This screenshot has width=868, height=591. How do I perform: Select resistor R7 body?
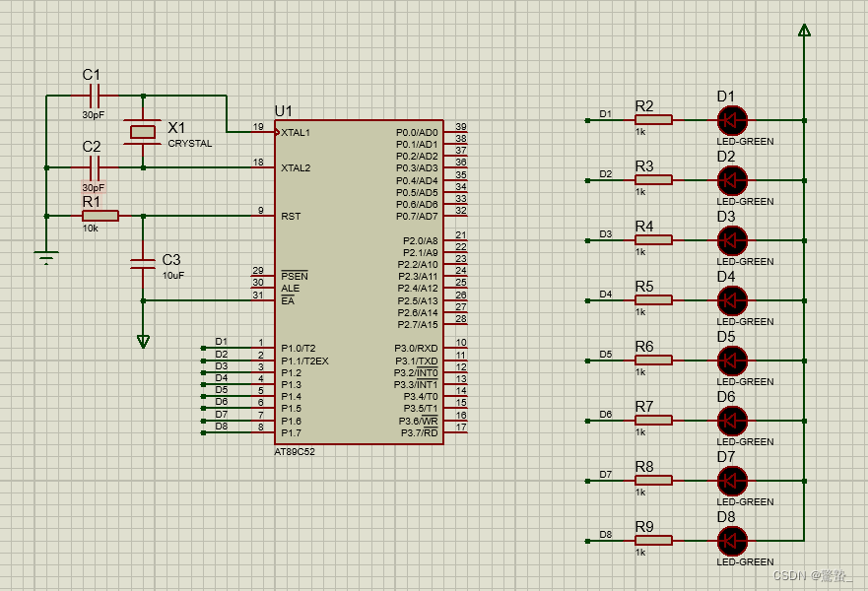(654, 421)
